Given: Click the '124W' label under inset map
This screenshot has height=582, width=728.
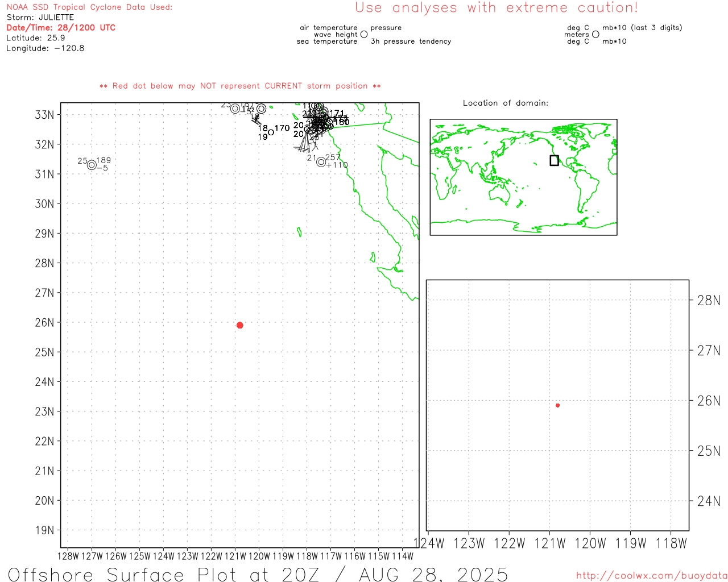Looking at the screenshot, I should click(x=428, y=543).
